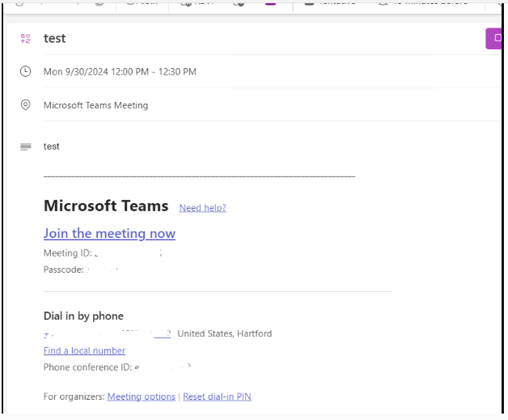Click the title icon beside "test"
This screenshot has height=420, width=508.
[25, 39]
